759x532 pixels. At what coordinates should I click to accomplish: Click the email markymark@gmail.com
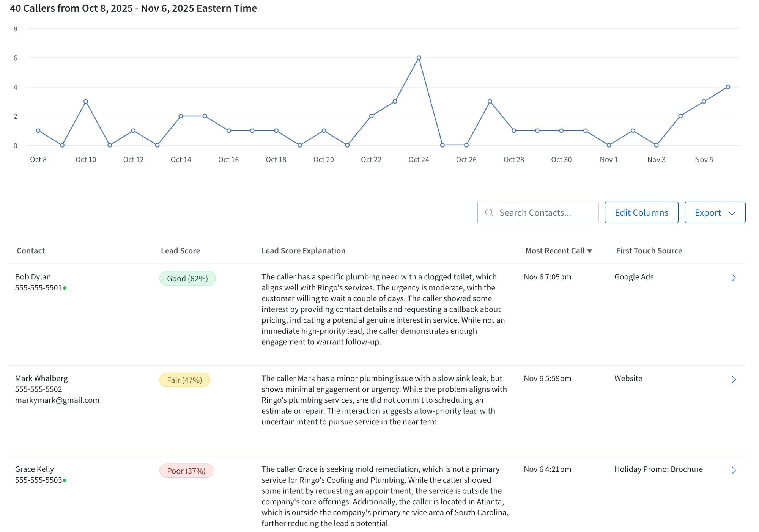point(57,400)
